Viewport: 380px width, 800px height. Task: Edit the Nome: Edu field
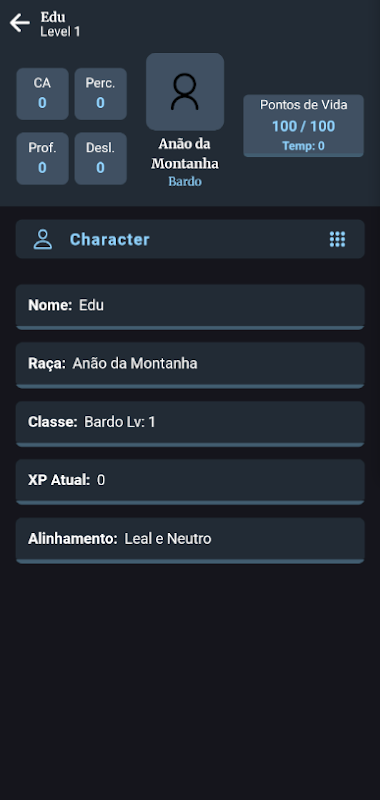190,307
